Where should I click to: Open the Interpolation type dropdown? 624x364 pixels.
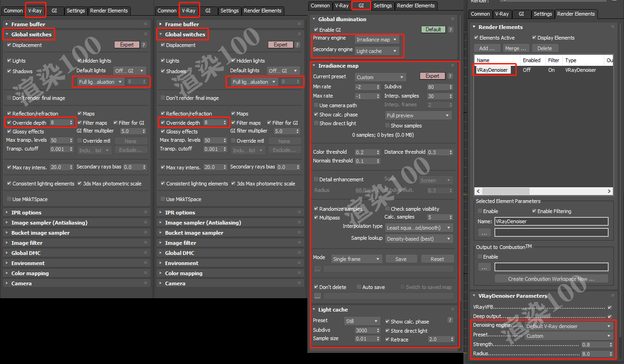tap(419, 228)
